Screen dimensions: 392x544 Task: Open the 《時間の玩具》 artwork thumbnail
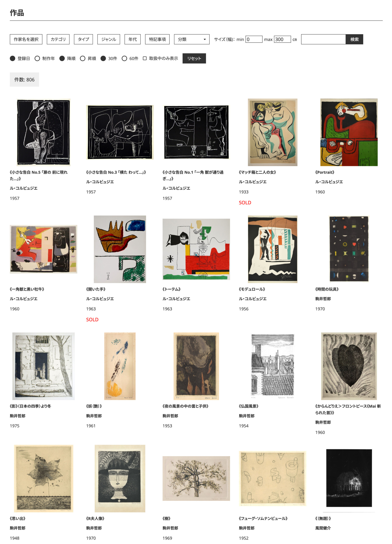pos(349,249)
